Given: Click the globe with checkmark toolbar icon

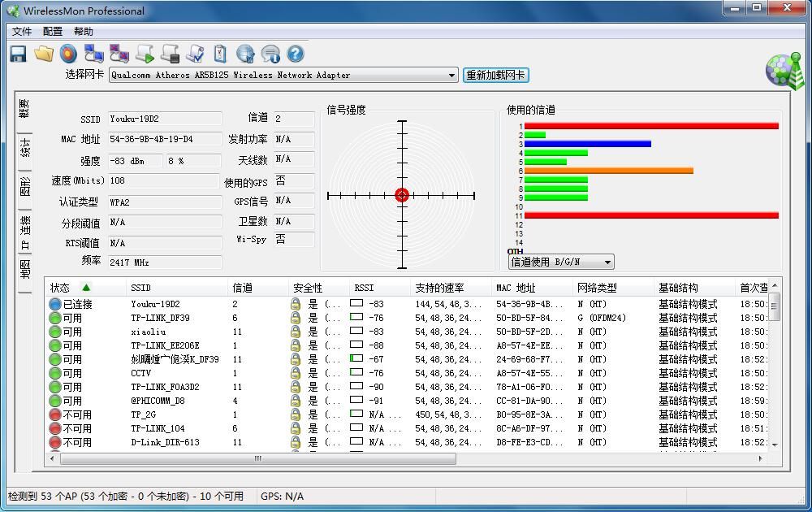Looking at the screenshot, I should pyautogui.click(x=245, y=54).
